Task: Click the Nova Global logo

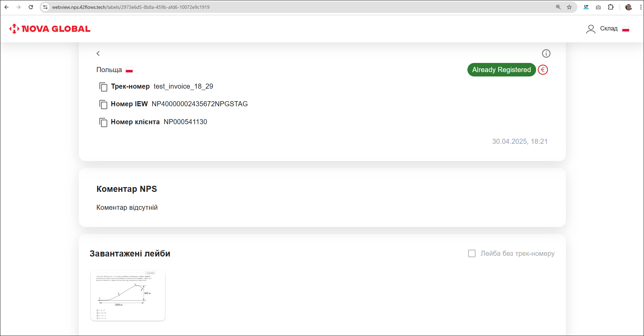Action: [x=50, y=29]
